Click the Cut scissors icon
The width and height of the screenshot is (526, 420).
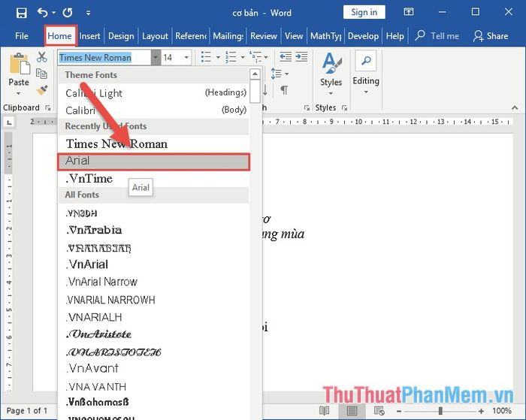tap(41, 57)
